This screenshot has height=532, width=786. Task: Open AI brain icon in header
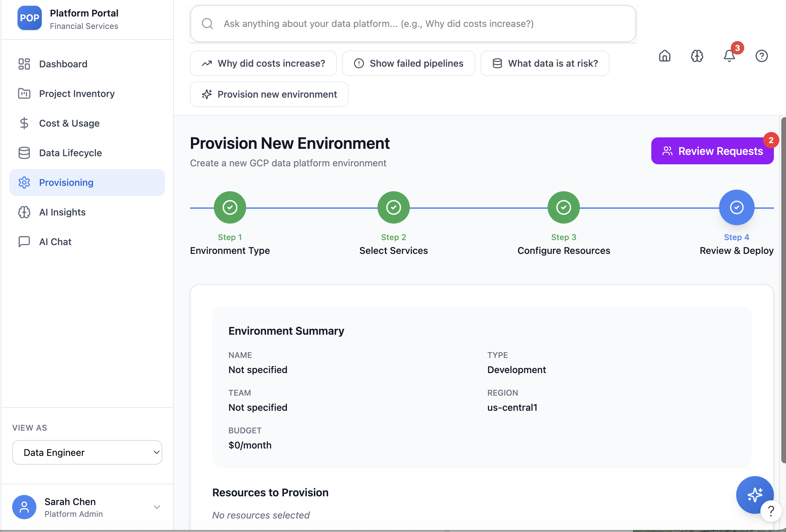[x=697, y=56]
